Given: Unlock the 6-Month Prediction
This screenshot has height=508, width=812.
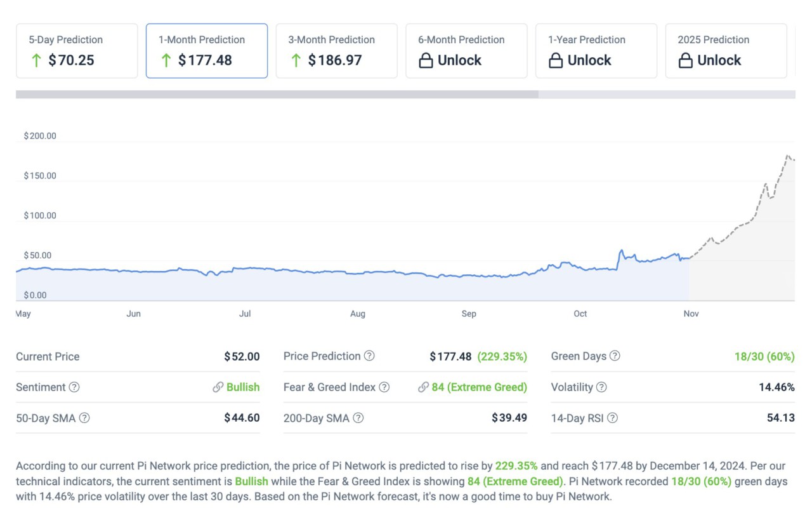Looking at the screenshot, I should tap(466, 50).
